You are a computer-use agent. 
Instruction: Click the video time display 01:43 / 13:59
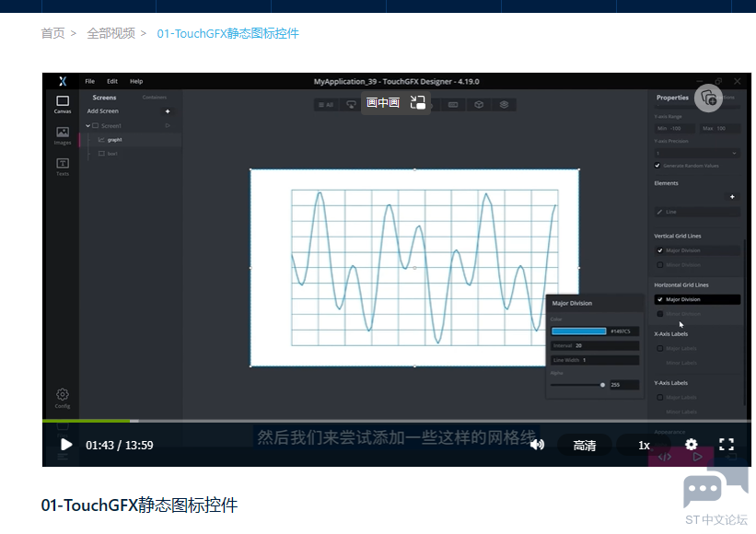(120, 446)
